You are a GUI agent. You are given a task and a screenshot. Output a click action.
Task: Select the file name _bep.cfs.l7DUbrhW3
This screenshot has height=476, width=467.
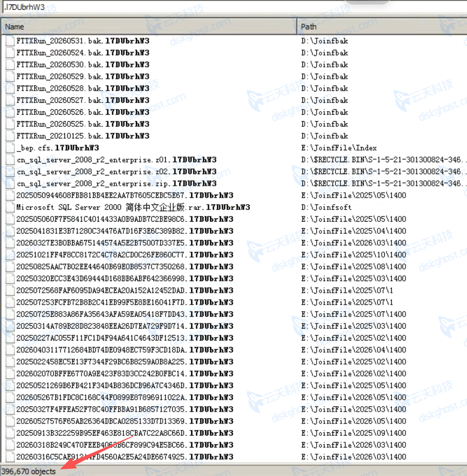(58, 148)
